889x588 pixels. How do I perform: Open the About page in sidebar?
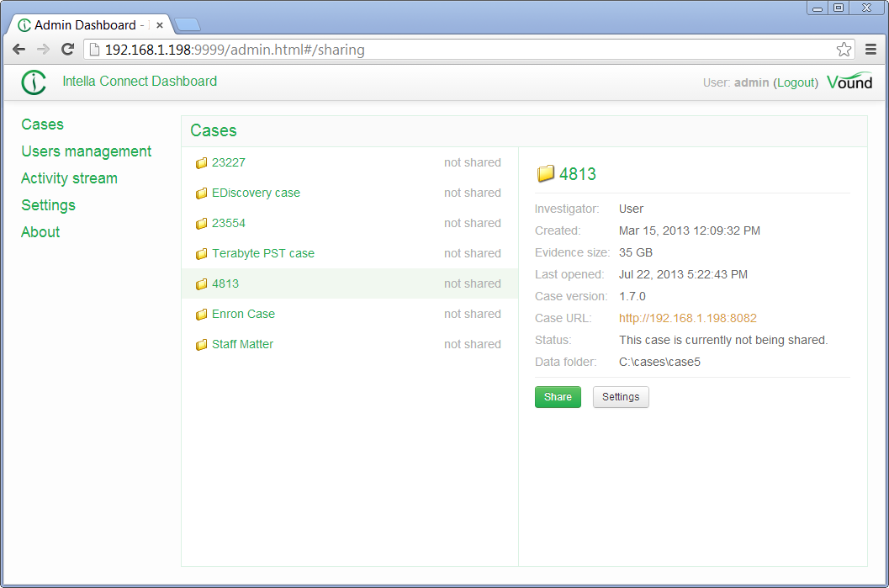click(x=40, y=232)
